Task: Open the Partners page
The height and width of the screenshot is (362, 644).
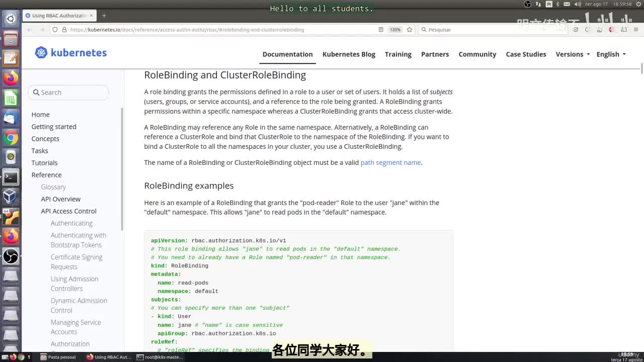Action: click(x=435, y=54)
